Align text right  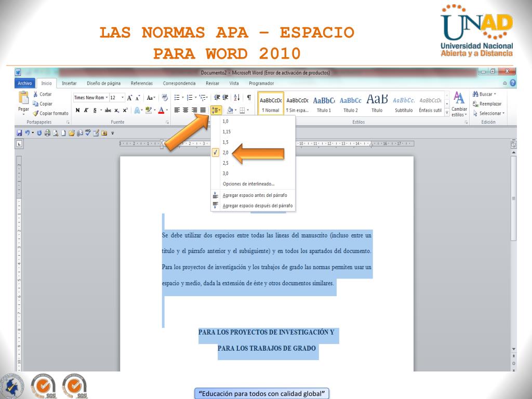(x=194, y=110)
